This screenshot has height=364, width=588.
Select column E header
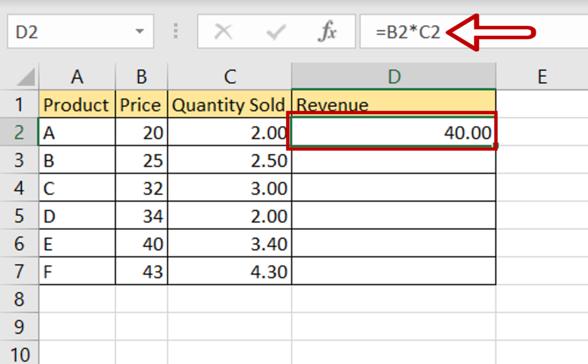click(542, 75)
